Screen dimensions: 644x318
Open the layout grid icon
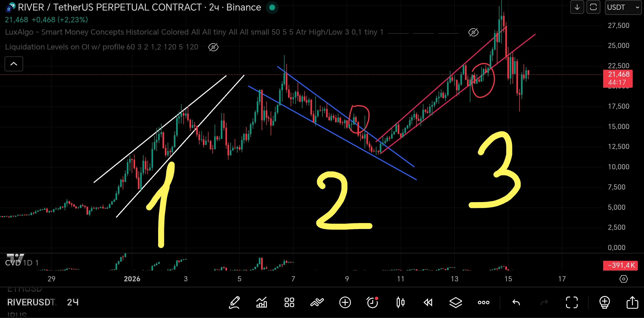point(289,302)
